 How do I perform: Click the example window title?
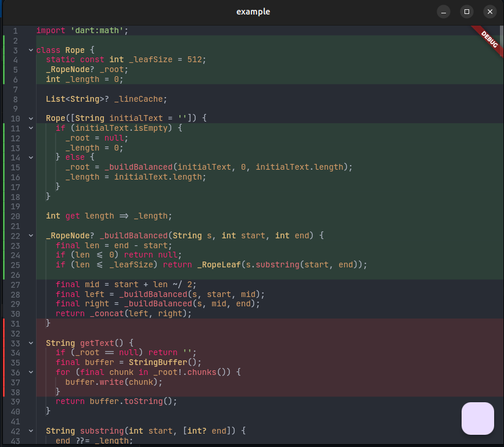[x=253, y=12]
